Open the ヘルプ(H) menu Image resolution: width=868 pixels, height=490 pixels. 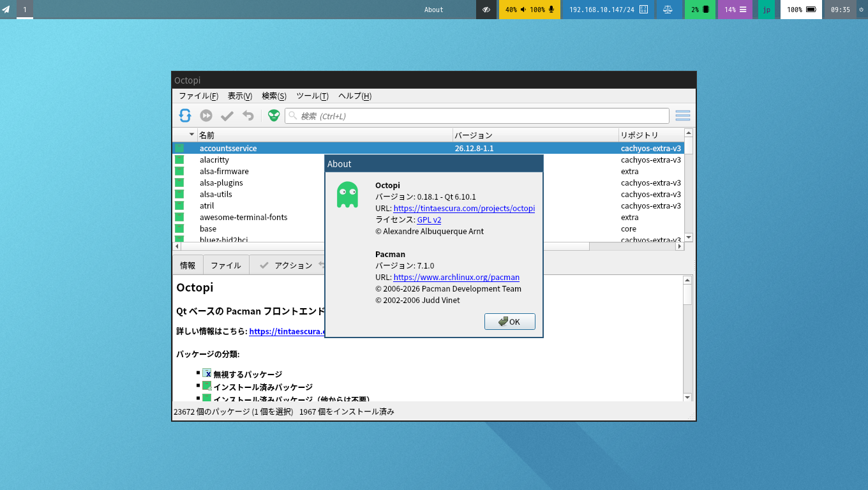(x=354, y=96)
